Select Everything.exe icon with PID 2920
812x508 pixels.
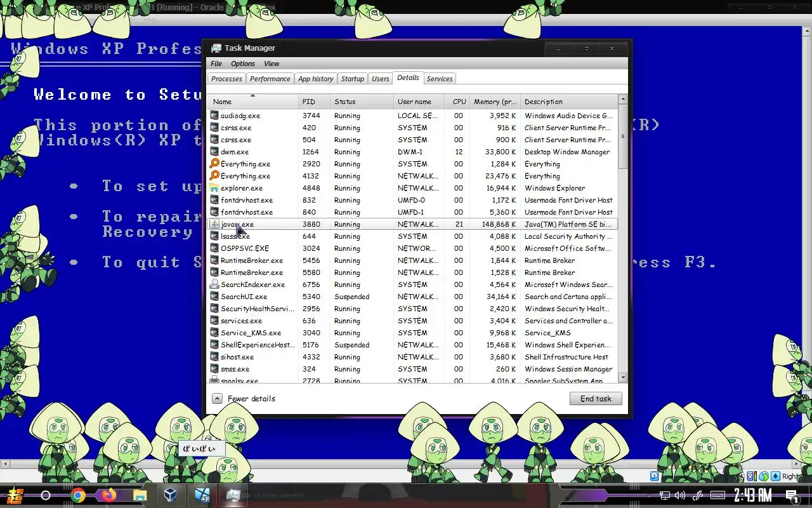click(x=214, y=164)
